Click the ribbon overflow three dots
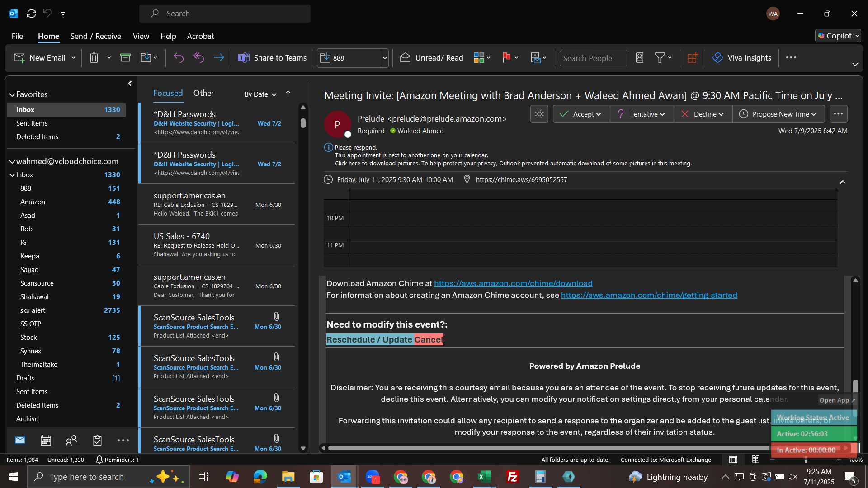 [x=791, y=57]
